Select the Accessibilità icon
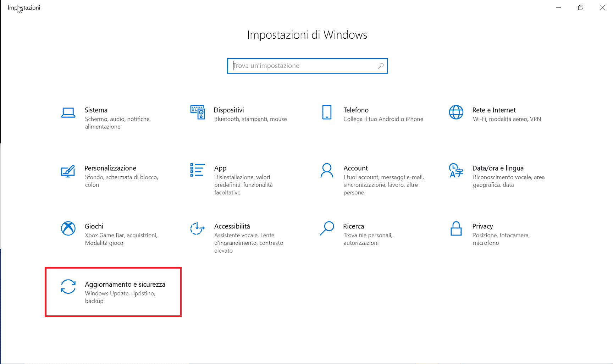Viewport: 613px width, 364px height. [x=198, y=228]
